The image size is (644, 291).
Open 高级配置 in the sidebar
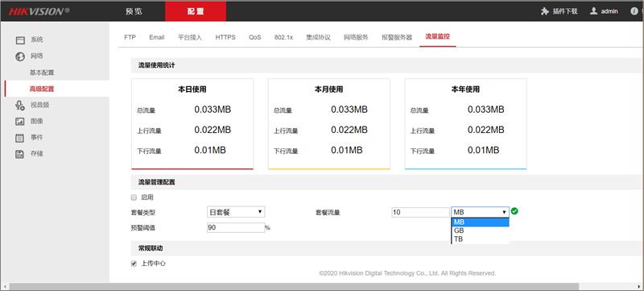click(42, 89)
